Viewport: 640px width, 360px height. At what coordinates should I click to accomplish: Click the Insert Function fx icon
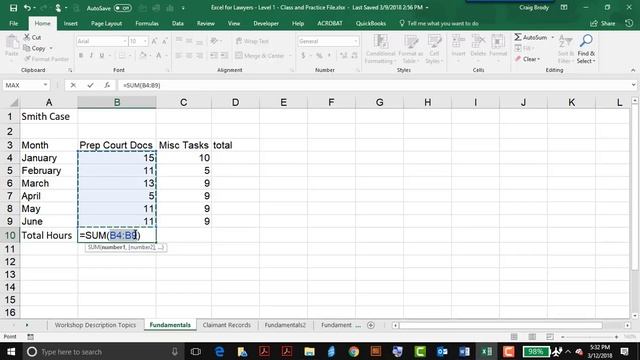(107, 85)
